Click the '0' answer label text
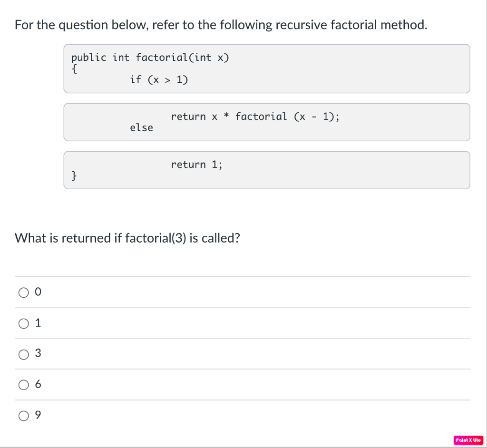This screenshot has width=487, height=448. (x=38, y=292)
